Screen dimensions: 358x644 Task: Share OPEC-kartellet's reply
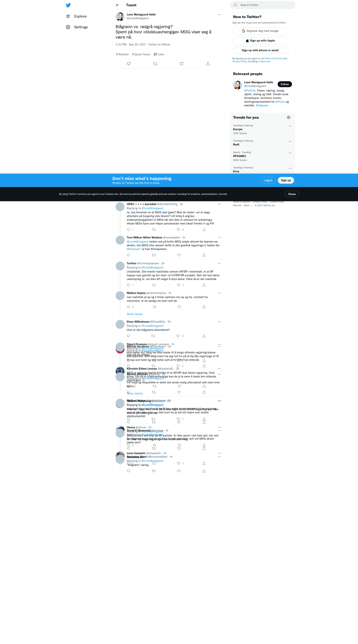tap(204, 230)
